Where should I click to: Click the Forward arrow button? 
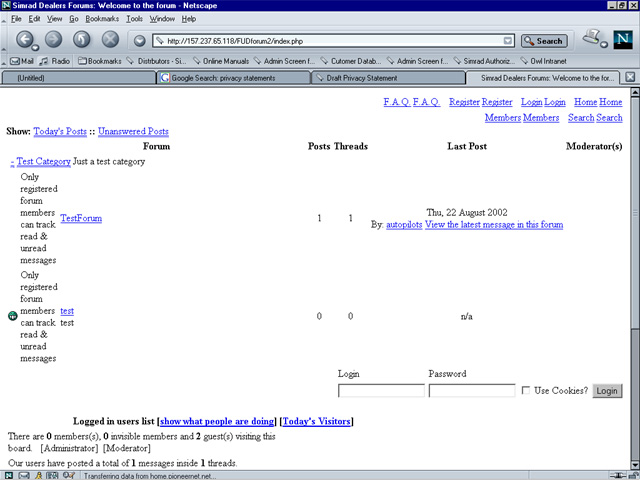pyautogui.click(x=53, y=39)
